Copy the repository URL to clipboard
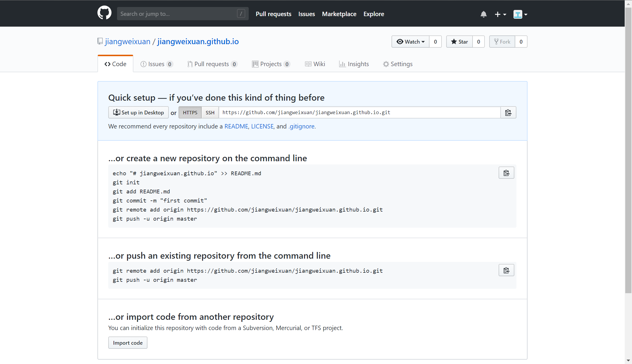 tap(508, 113)
